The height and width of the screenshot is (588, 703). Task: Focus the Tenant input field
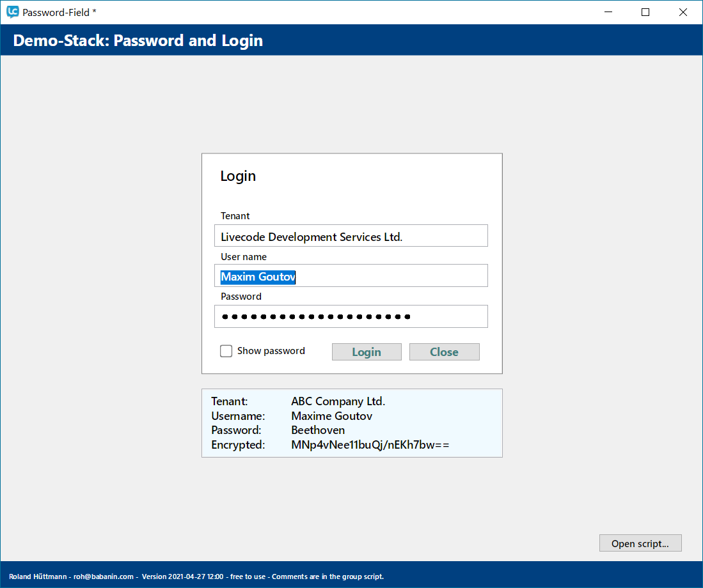(x=351, y=236)
